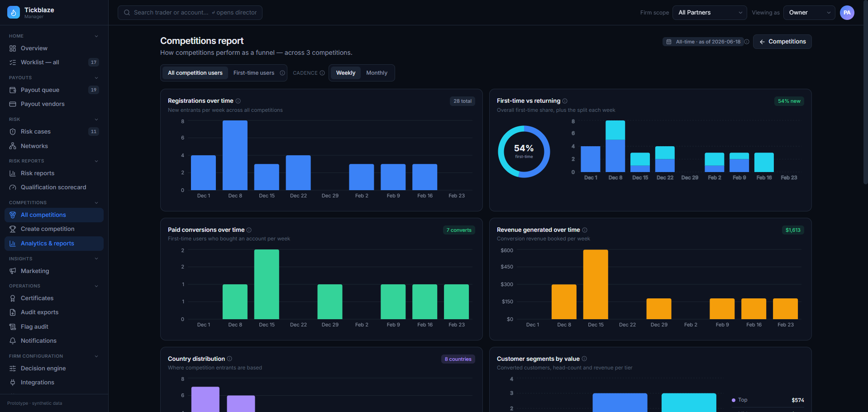The height and width of the screenshot is (412, 868).
Task: Click info icon beside Country distribution
Action: 229,359
